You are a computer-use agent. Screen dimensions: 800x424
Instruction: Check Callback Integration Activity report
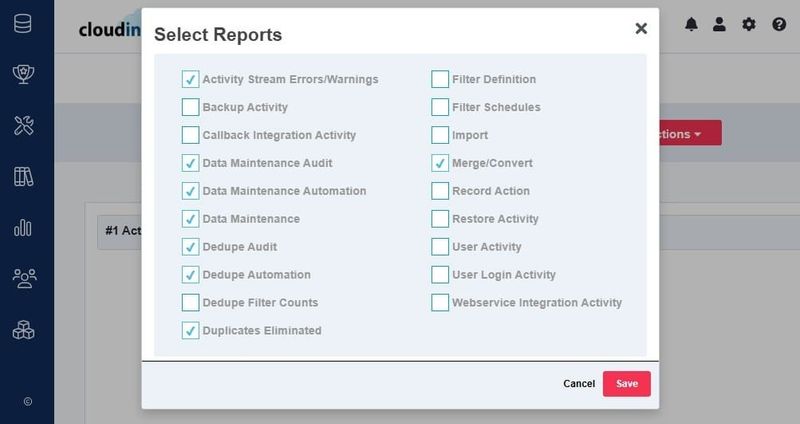coord(190,135)
